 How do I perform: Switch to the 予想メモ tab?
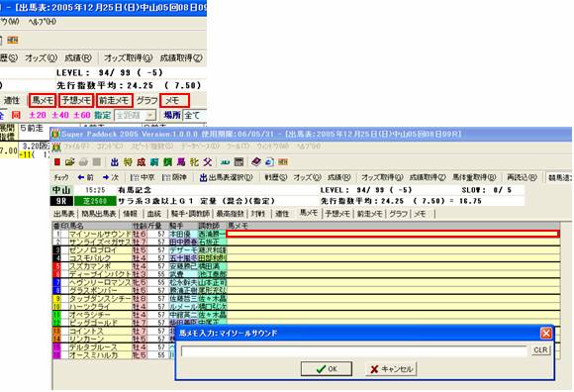(337, 214)
